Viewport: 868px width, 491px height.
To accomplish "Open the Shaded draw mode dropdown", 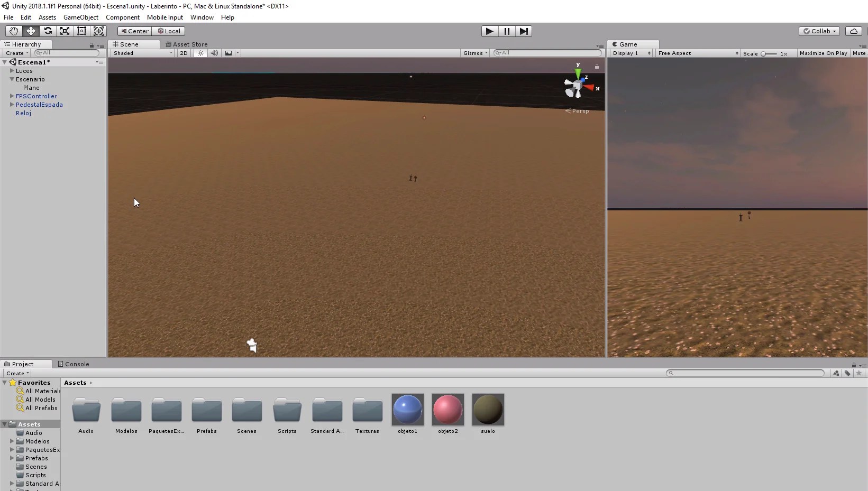I will pos(140,53).
